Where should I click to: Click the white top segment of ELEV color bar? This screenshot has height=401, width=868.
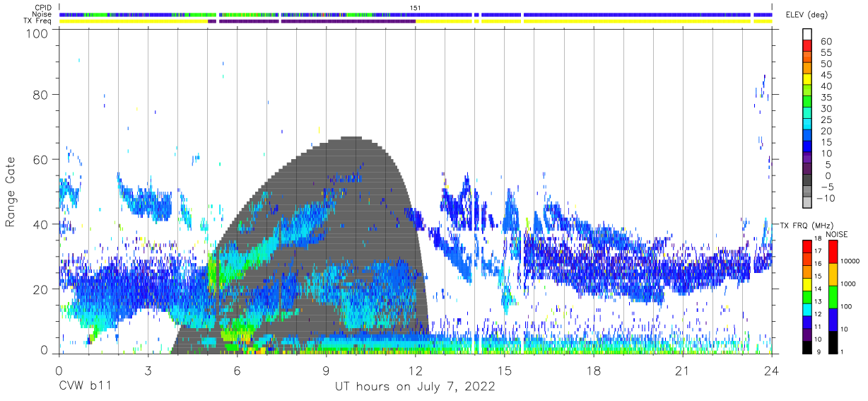click(x=807, y=35)
